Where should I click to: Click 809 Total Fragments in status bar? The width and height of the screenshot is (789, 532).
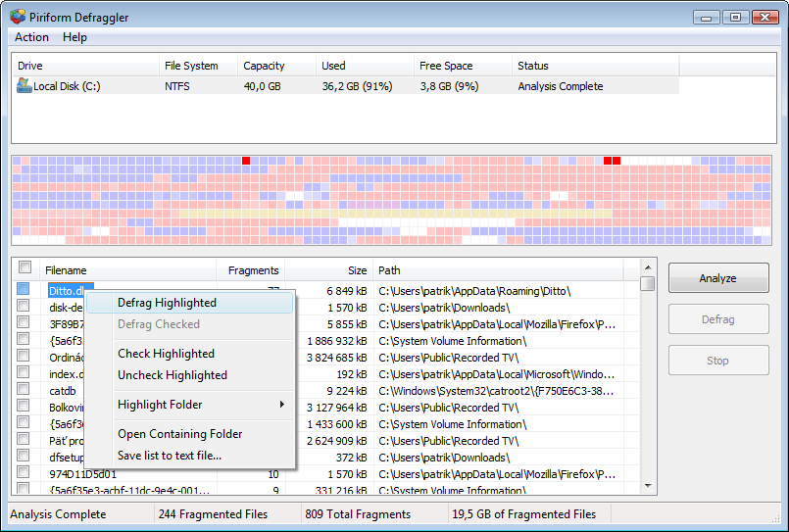click(x=358, y=514)
